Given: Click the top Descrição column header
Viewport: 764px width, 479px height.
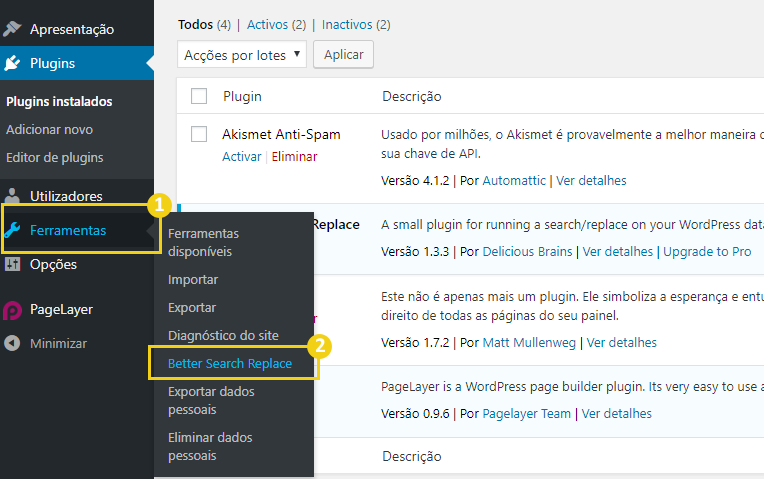Looking at the screenshot, I should pyautogui.click(x=411, y=96).
